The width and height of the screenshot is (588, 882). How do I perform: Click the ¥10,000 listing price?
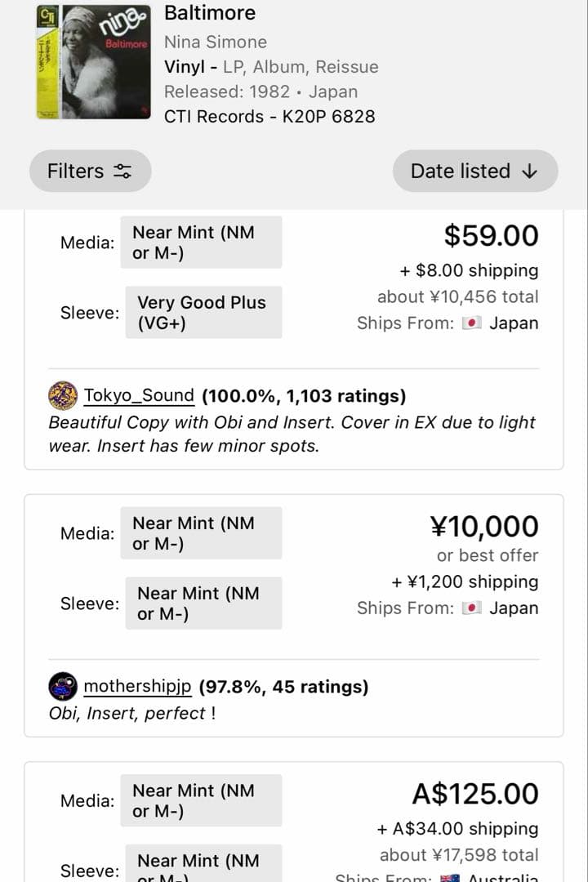484,526
